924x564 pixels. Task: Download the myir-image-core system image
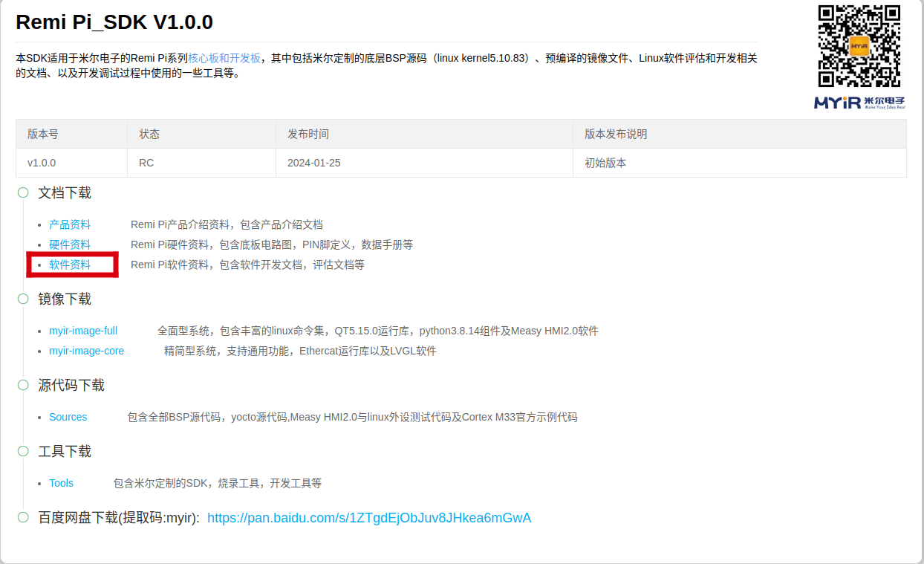tap(86, 351)
